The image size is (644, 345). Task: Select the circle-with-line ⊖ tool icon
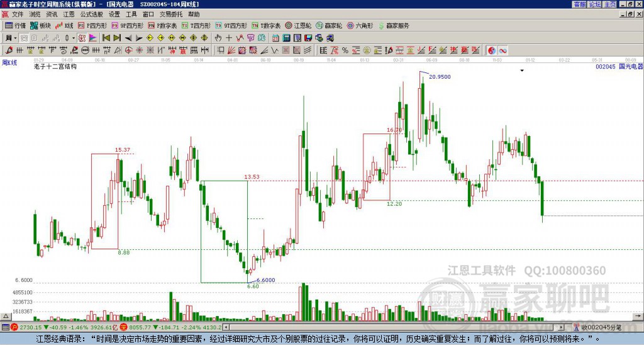pyautogui.click(x=85, y=50)
